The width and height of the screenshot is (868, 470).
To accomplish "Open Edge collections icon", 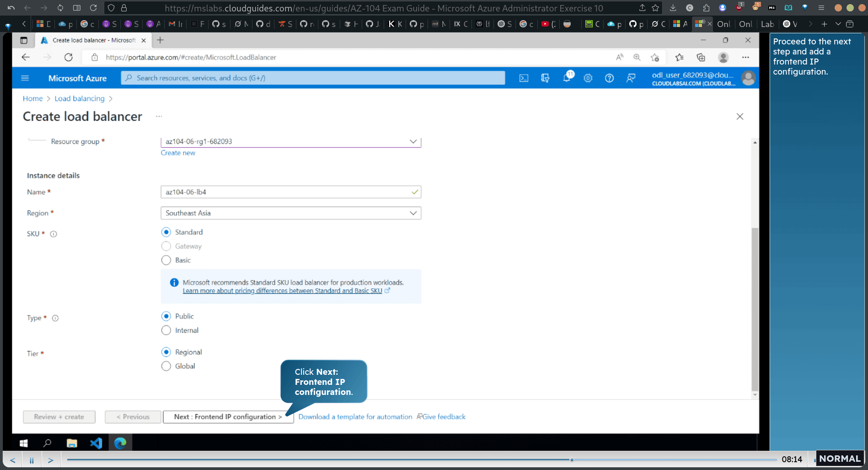I will pyautogui.click(x=701, y=57).
